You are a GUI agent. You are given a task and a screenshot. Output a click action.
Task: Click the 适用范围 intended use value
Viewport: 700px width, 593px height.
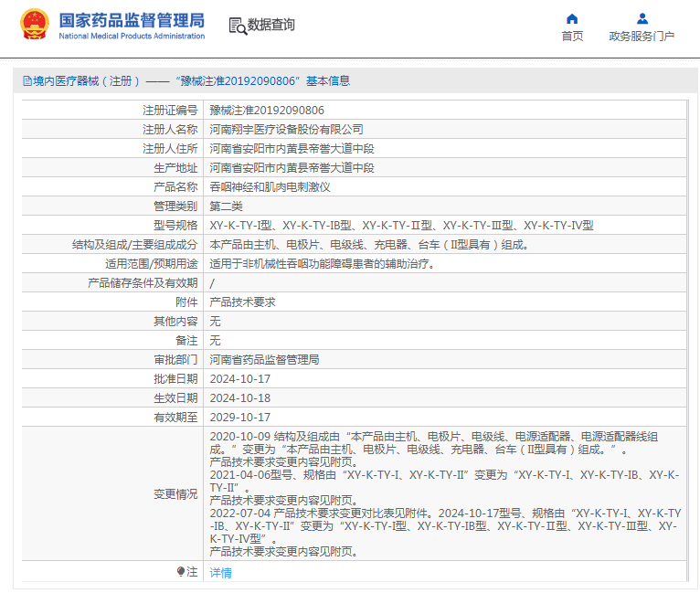(322, 264)
